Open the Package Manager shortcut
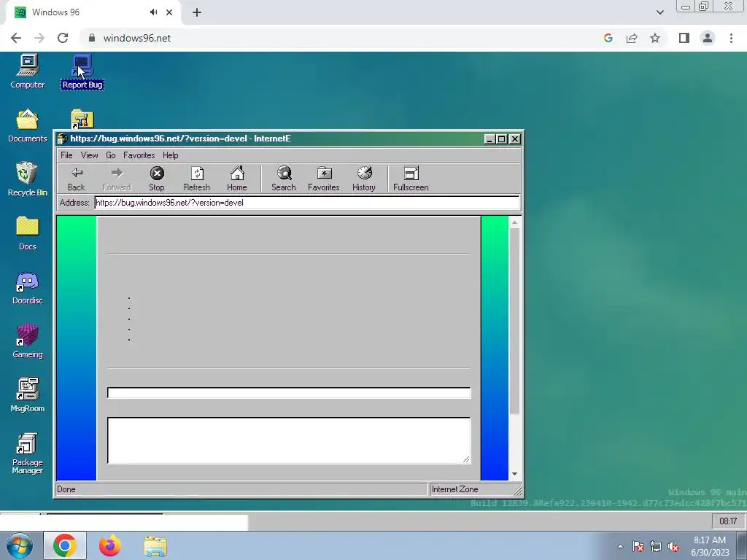Viewport: 747px width, 560px height. click(x=27, y=454)
